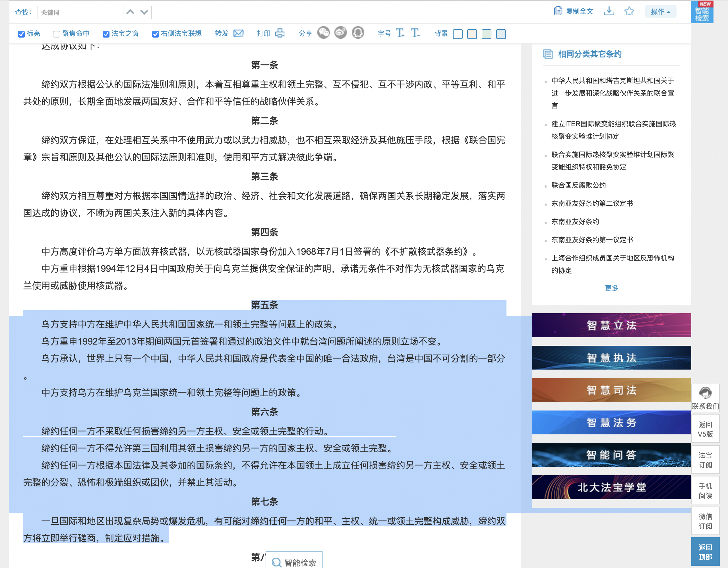728x568 pixels.
Task: Click the 第六条 article heading
Action: [x=265, y=412]
